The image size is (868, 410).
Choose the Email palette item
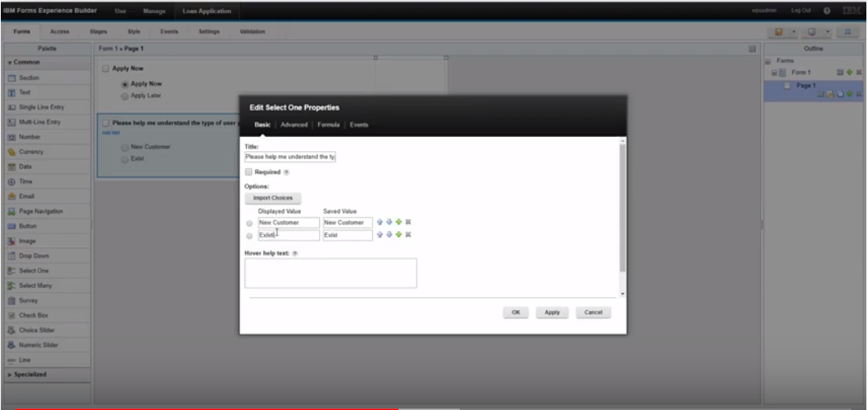(47, 196)
